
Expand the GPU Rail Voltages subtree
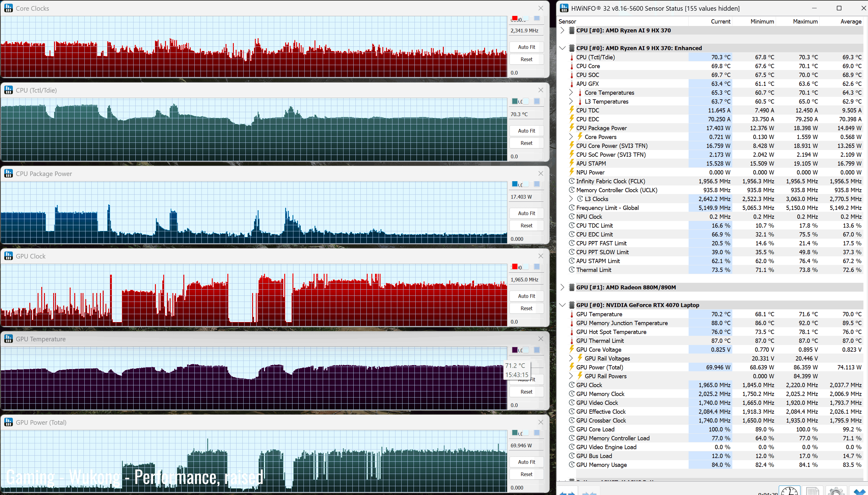571,358
